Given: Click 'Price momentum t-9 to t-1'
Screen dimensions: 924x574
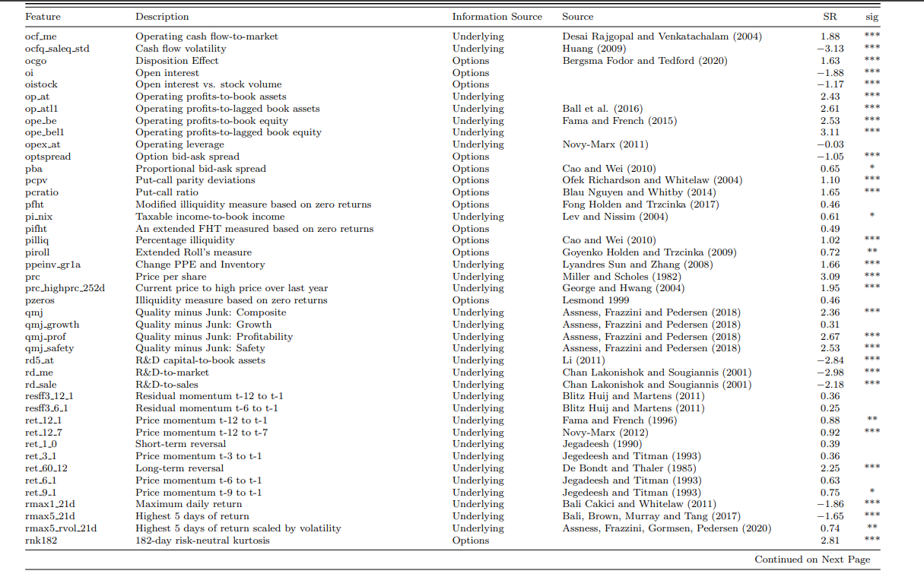Looking at the screenshot, I should [x=198, y=492].
